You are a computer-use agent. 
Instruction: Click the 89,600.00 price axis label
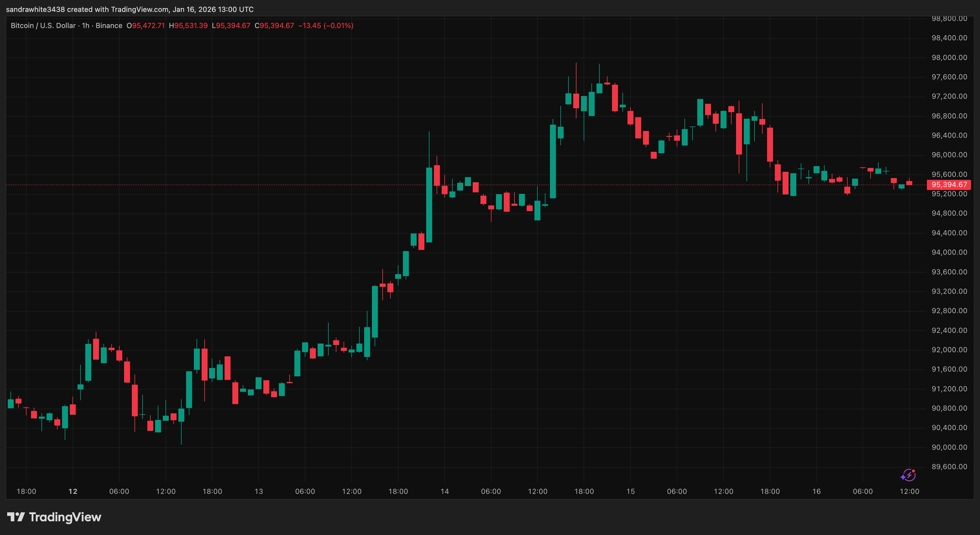click(949, 466)
